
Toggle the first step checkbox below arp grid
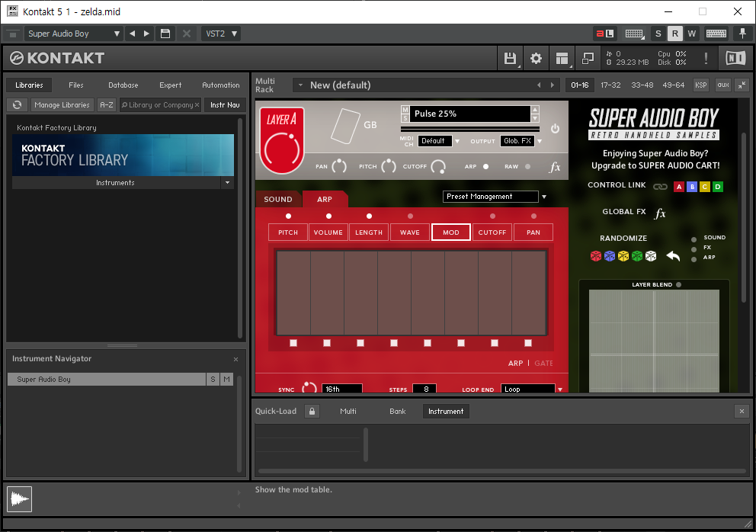(293, 343)
